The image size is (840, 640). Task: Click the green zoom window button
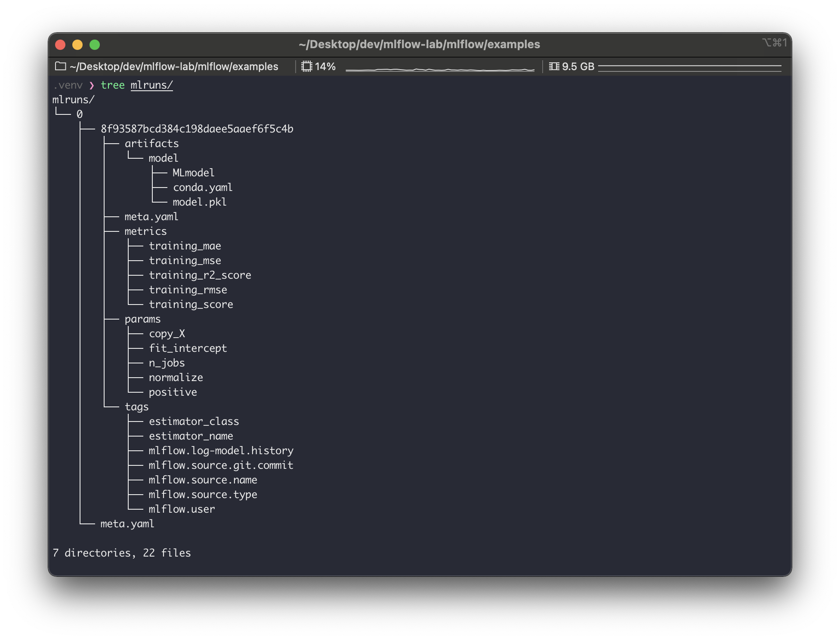coord(95,45)
